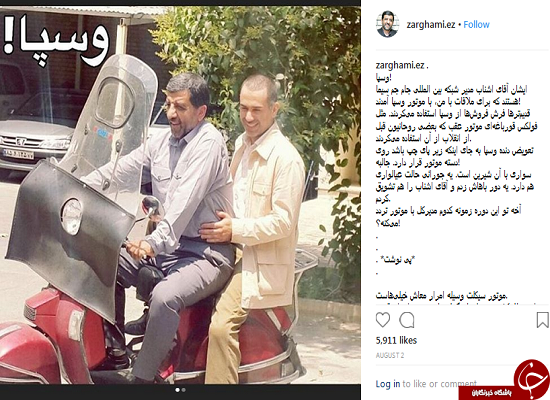The height and width of the screenshot is (400, 550).
Task: Click the comment bubble icon
Action: tap(407, 320)
